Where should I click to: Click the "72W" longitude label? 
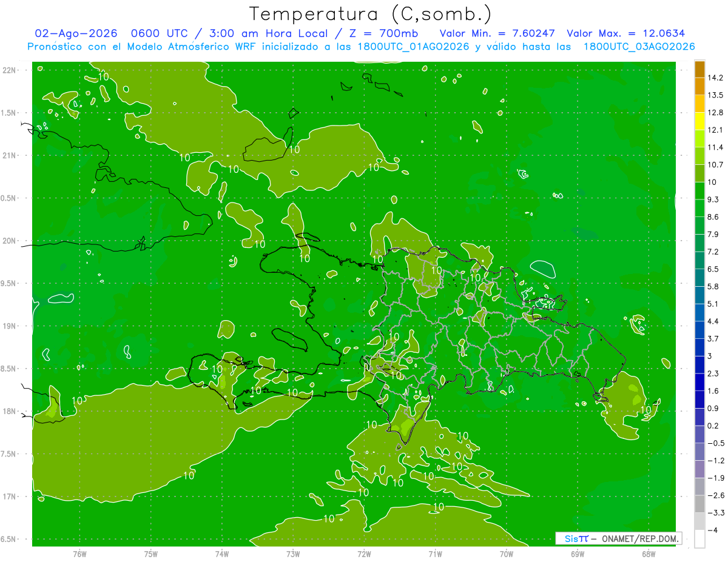click(x=364, y=554)
